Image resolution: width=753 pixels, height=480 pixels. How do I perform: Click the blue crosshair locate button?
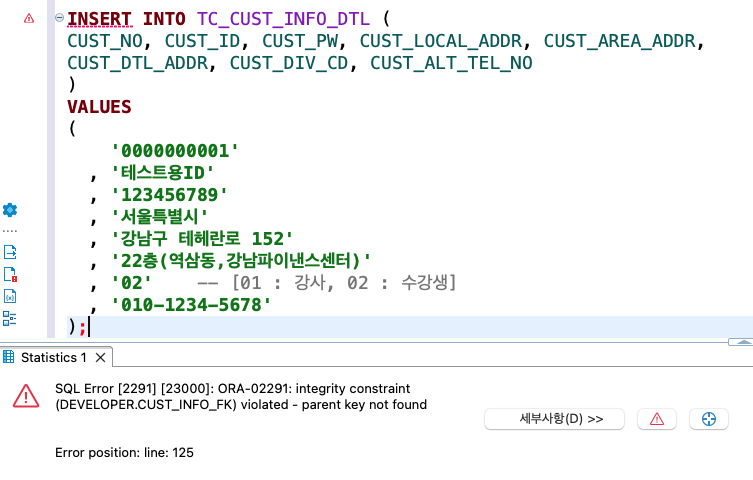tap(709, 419)
